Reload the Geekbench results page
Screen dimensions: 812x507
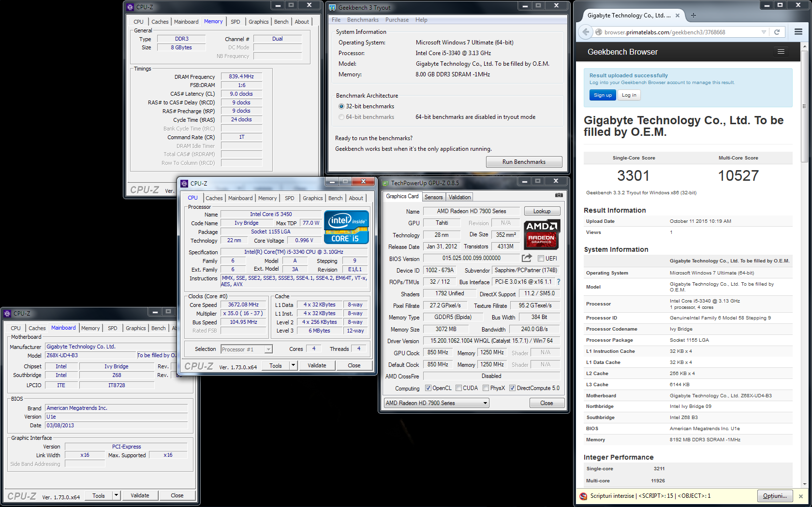click(x=777, y=32)
